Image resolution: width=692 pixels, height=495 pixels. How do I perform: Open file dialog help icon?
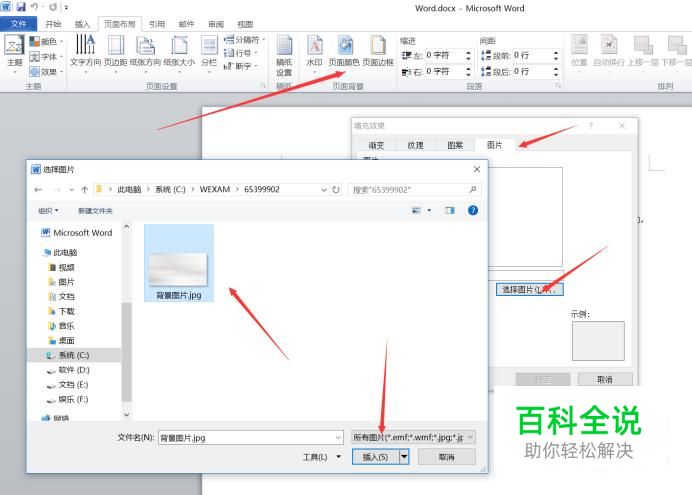[473, 210]
